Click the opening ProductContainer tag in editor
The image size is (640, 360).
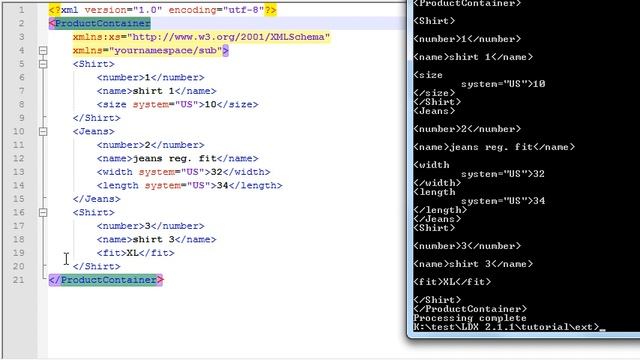tap(100, 23)
